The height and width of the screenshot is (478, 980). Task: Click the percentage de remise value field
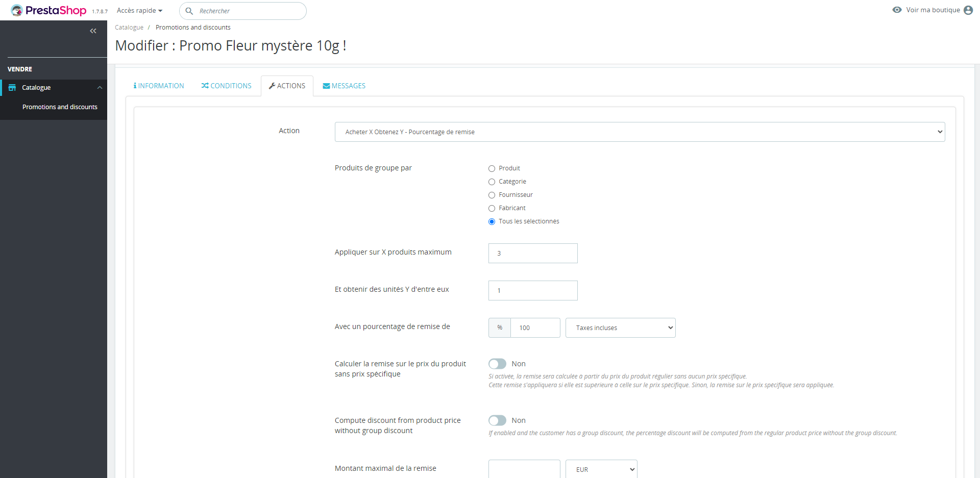click(535, 328)
